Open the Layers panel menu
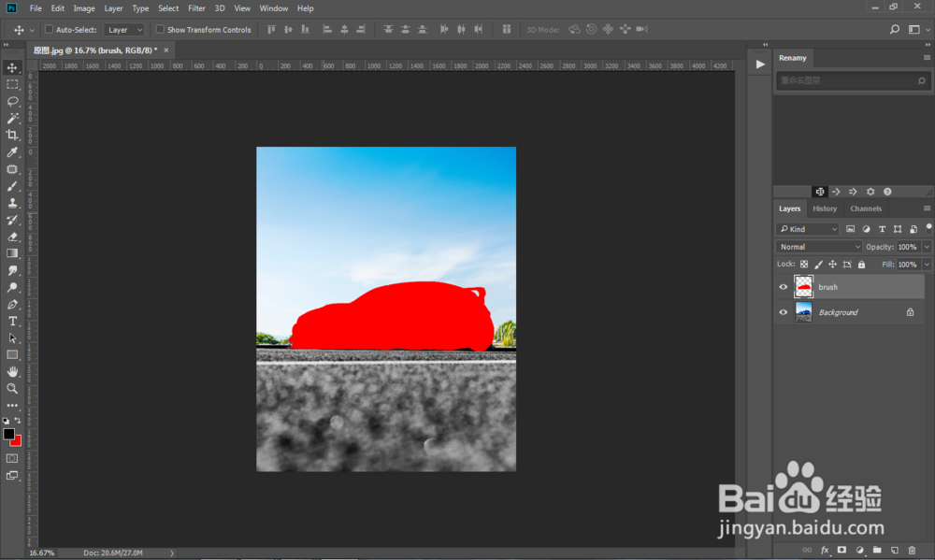This screenshot has width=935, height=560. pos(927,208)
